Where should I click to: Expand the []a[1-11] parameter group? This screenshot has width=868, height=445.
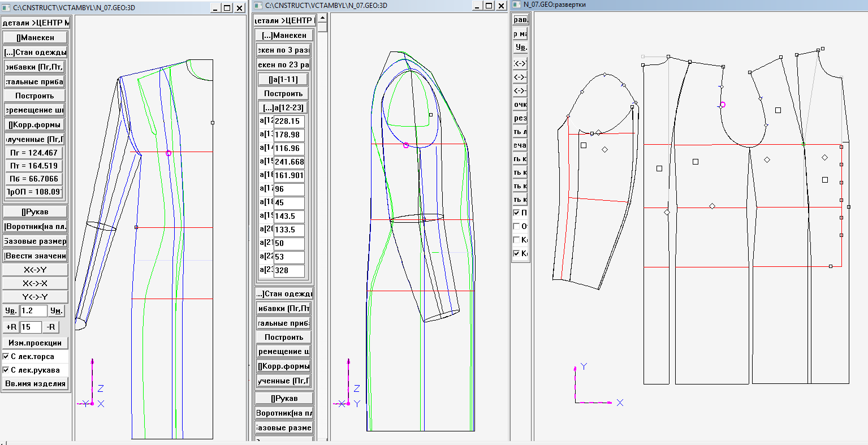click(283, 79)
